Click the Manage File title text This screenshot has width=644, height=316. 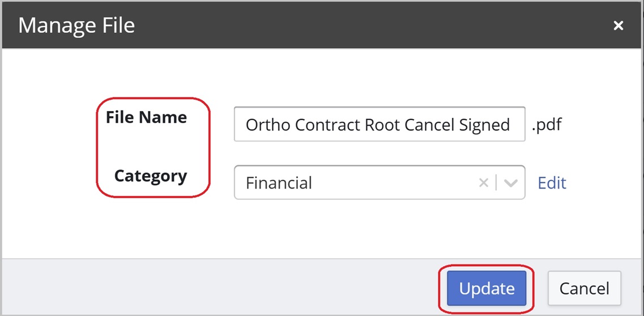coord(76,25)
